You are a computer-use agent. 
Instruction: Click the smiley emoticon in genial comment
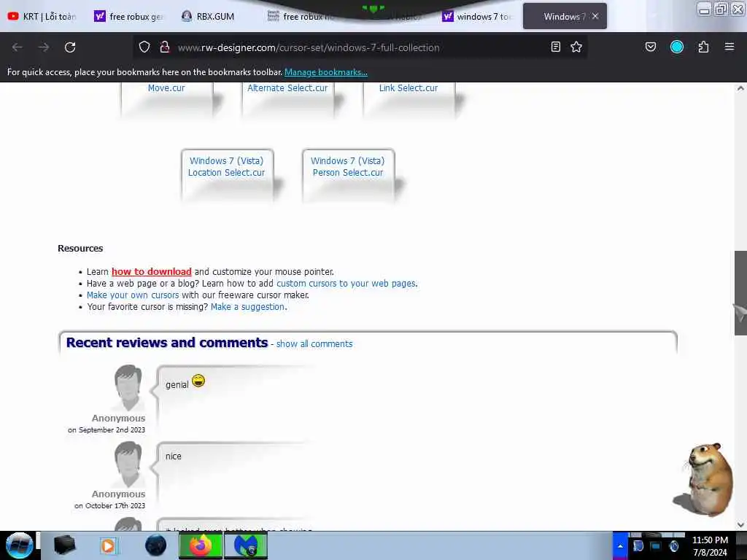point(198,381)
